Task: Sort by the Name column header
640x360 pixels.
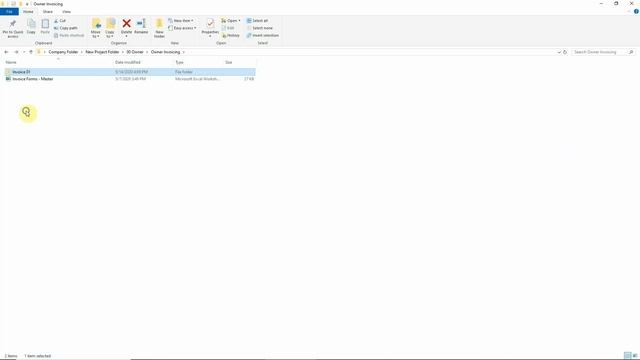Action: (11, 62)
